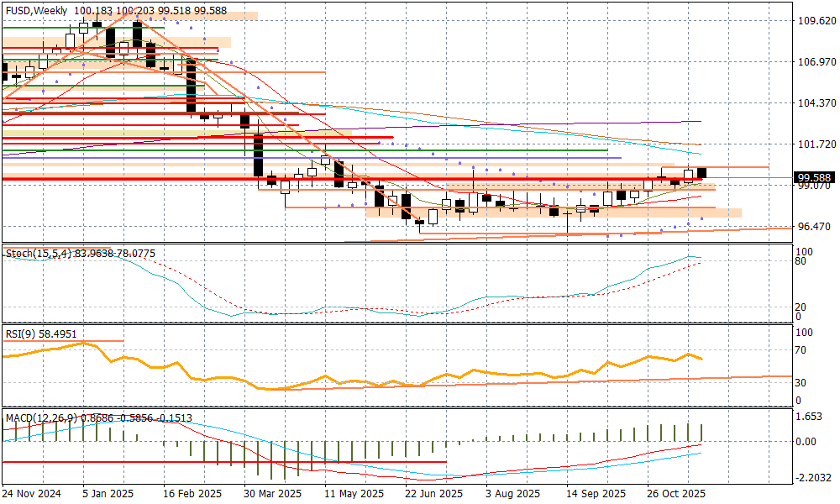Viewport: 840px width, 504px height.
Task: Select the 109.620 price axis label
Action: click(816, 21)
